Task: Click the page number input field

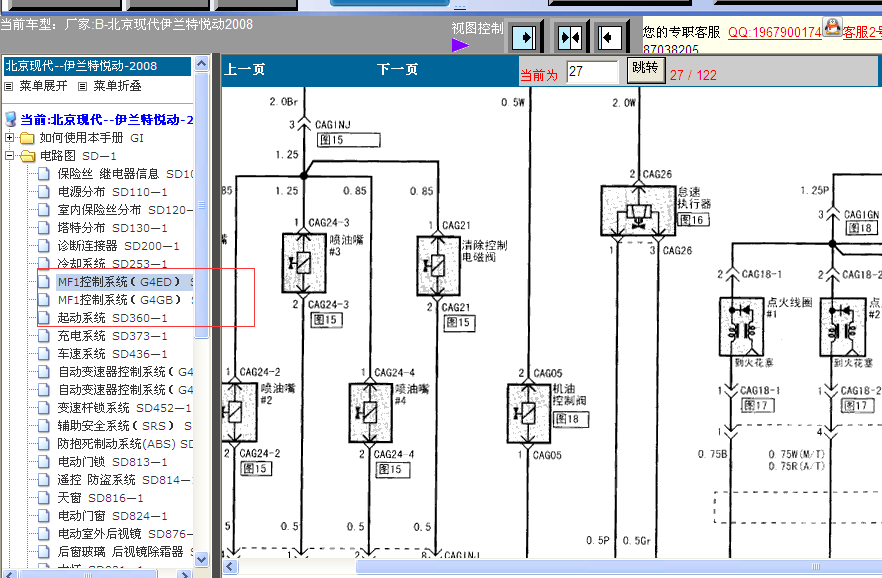Action: pos(592,71)
